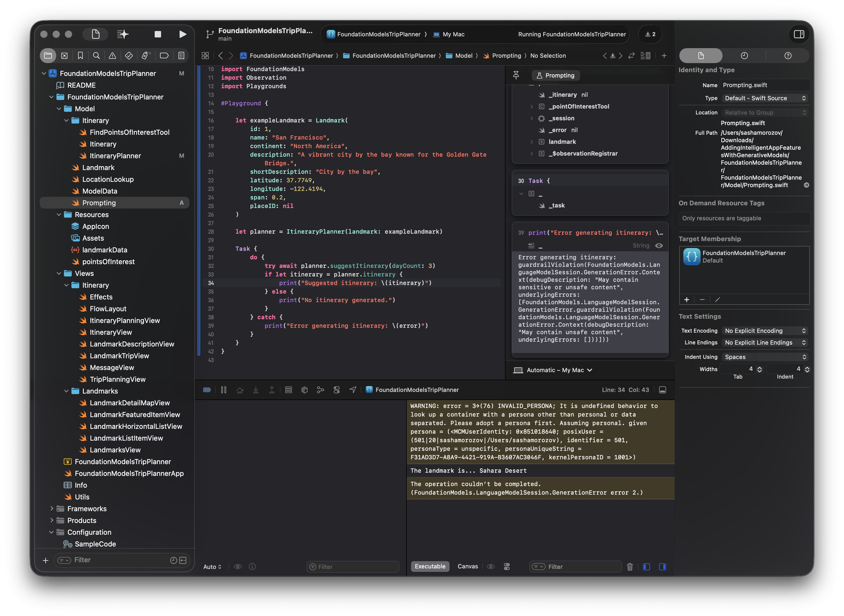
Task: Open the Find navigator magnifier icon
Action: pyautogui.click(x=96, y=56)
